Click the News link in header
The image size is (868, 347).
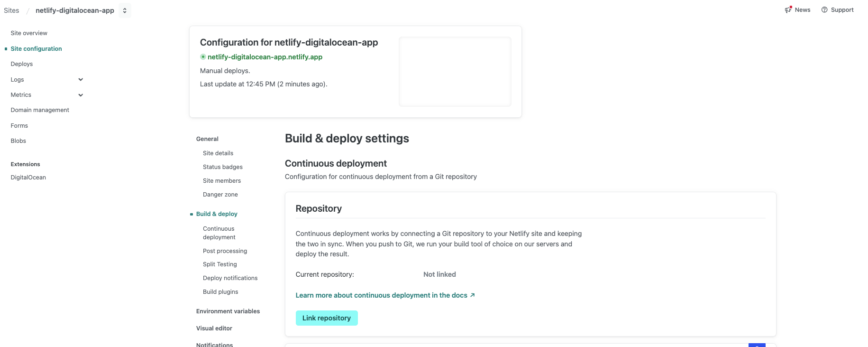click(803, 10)
